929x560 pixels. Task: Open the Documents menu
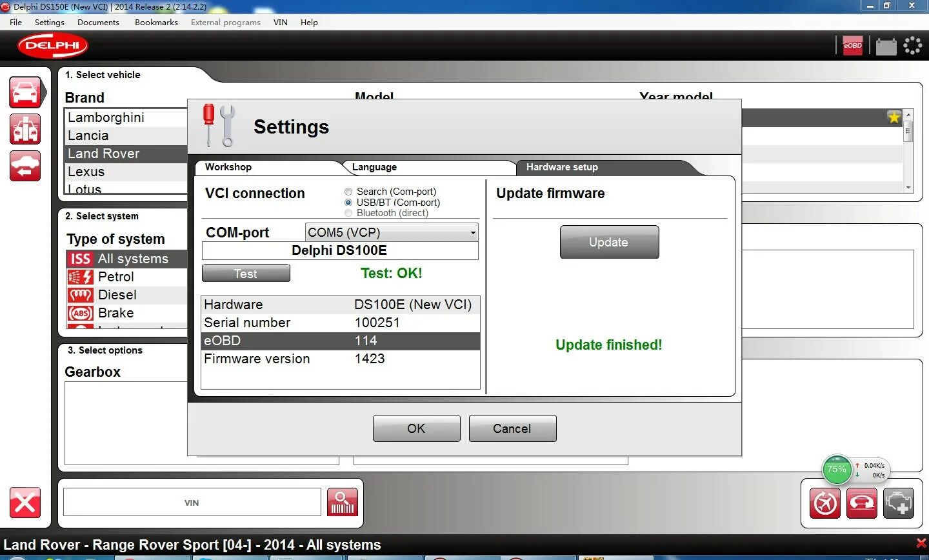(x=98, y=22)
